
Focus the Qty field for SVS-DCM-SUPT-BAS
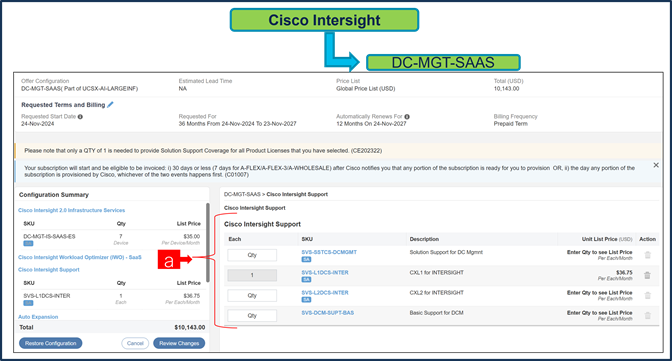pyautogui.click(x=252, y=316)
